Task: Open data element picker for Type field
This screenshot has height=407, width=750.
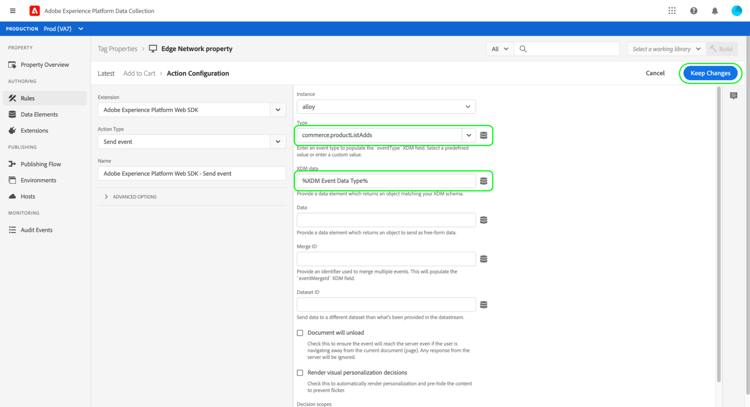Action: click(484, 135)
